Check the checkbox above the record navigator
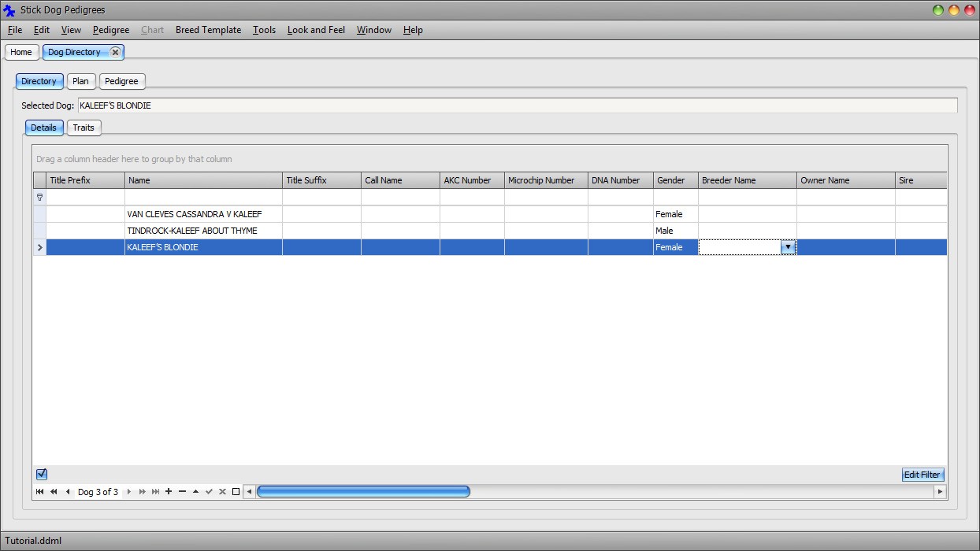Screen dimensions: 980x551 tap(42, 474)
